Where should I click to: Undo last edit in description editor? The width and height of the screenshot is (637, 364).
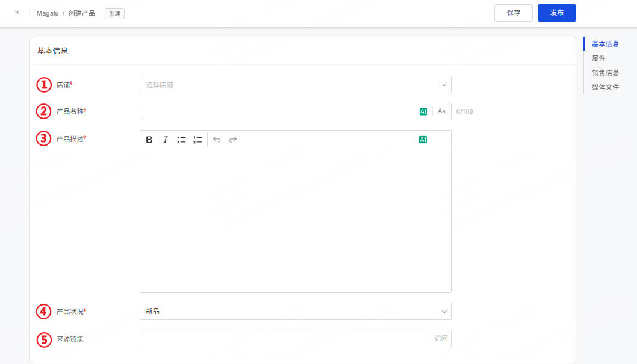[x=217, y=140]
